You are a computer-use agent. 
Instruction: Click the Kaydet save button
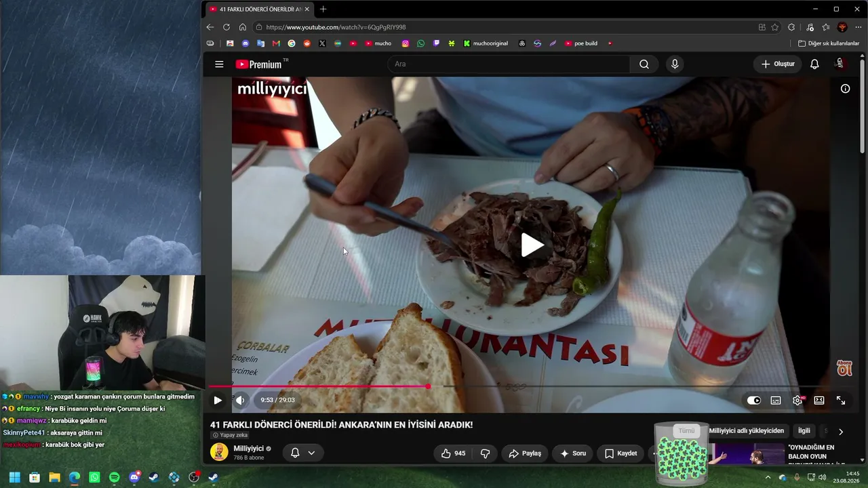tap(620, 453)
